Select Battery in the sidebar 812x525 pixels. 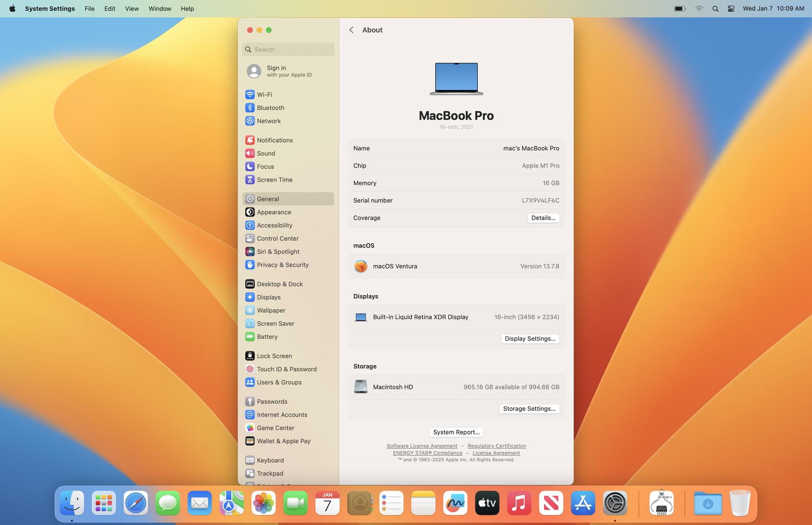pyautogui.click(x=267, y=337)
